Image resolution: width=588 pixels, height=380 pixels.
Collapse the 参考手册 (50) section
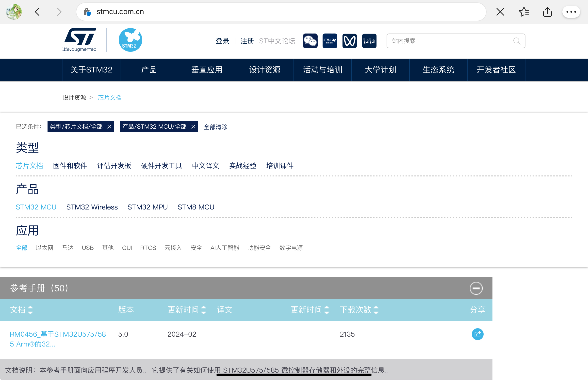[x=476, y=288]
